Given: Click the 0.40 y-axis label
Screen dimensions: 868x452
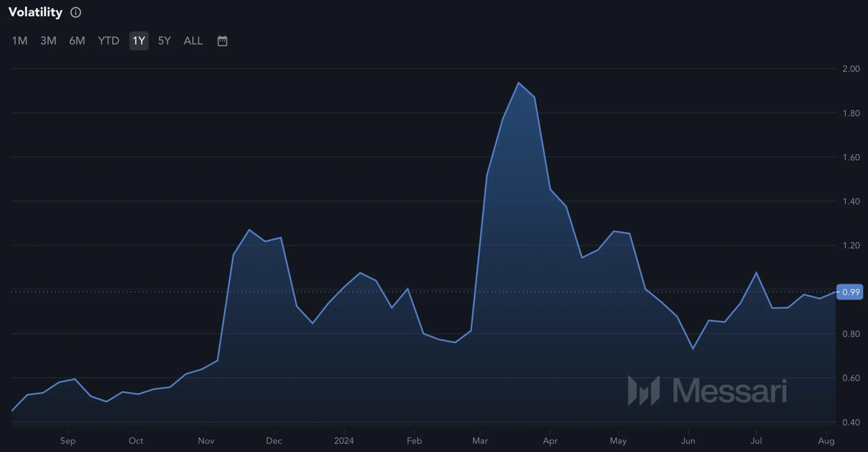Looking at the screenshot, I should tap(851, 422).
